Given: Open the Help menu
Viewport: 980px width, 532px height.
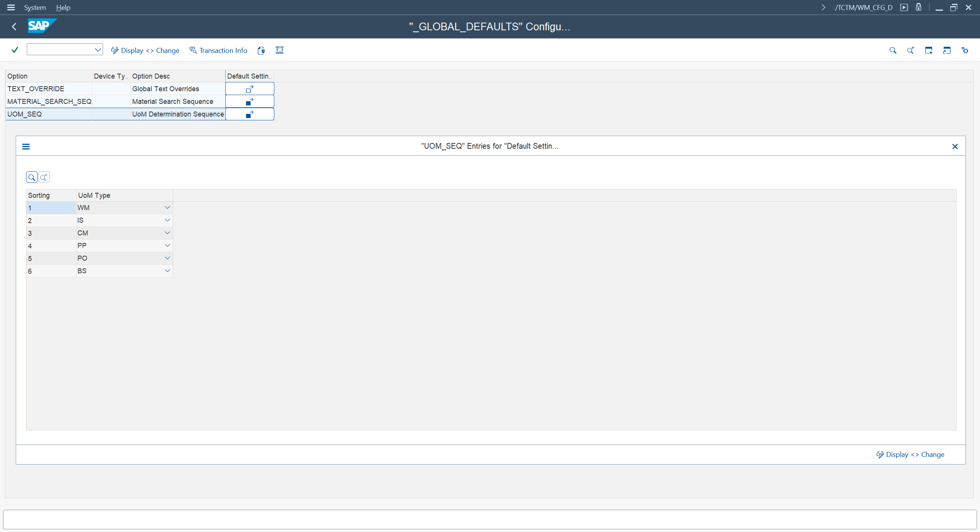Looking at the screenshot, I should point(63,7).
